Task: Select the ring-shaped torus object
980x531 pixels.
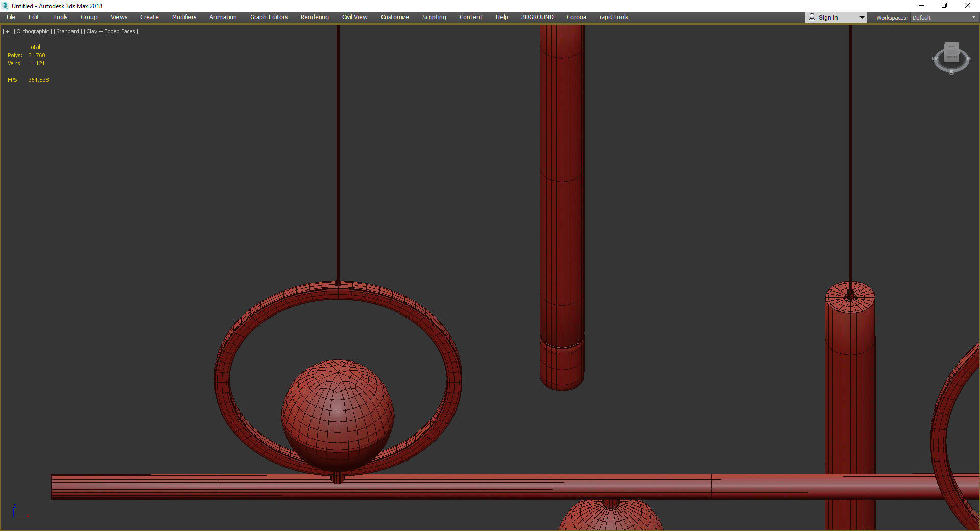Action: (223, 378)
